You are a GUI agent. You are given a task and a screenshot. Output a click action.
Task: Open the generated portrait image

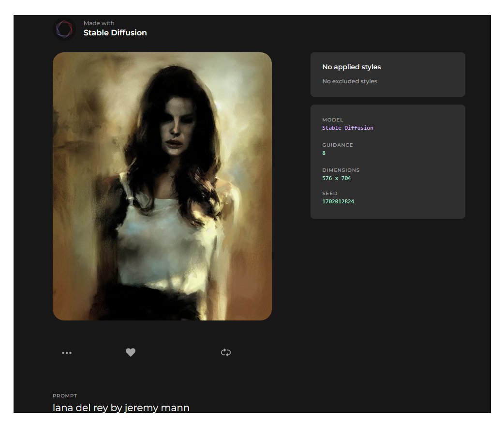[x=162, y=186]
